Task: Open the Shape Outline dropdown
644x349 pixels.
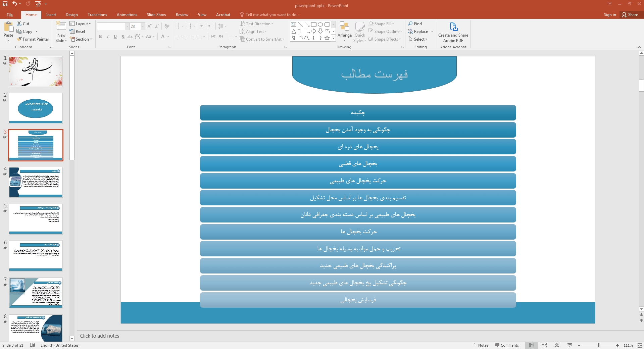Action: pos(385,31)
